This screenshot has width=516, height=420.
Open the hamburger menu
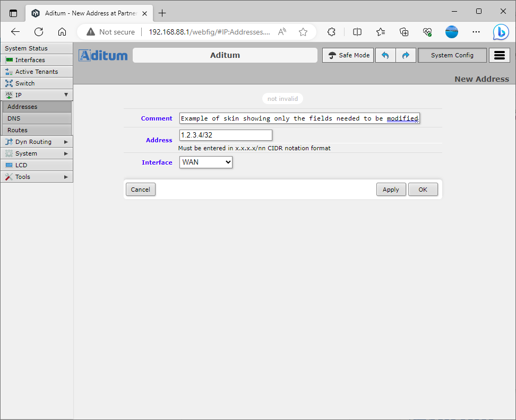pos(499,55)
